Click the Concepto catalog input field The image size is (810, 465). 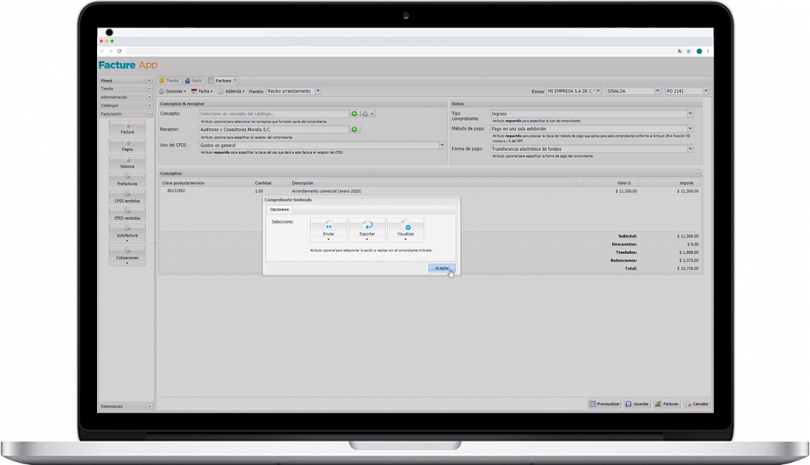click(272, 114)
